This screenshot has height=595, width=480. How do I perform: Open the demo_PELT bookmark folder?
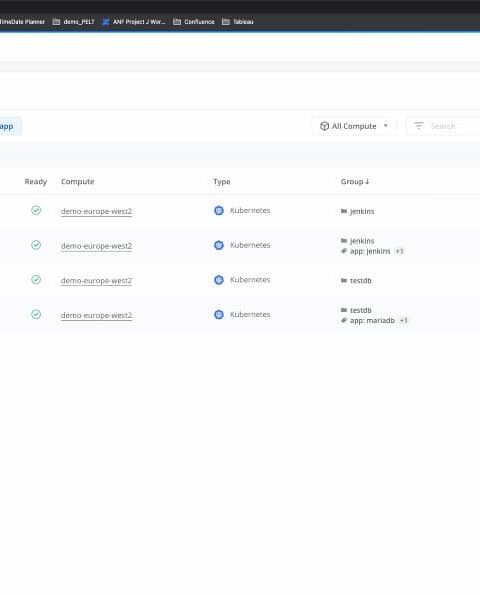pos(73,22)
